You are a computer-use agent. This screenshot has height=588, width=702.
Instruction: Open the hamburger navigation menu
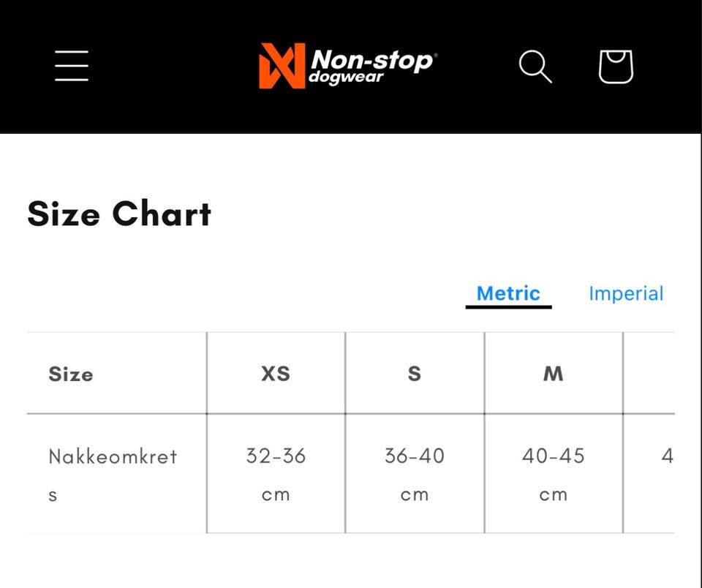72,66
